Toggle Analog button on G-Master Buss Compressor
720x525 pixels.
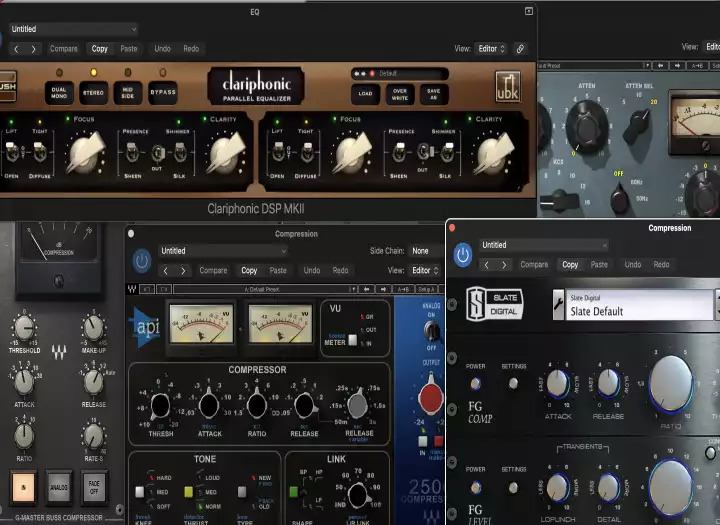pyautogui.click(x=59, y=487)
